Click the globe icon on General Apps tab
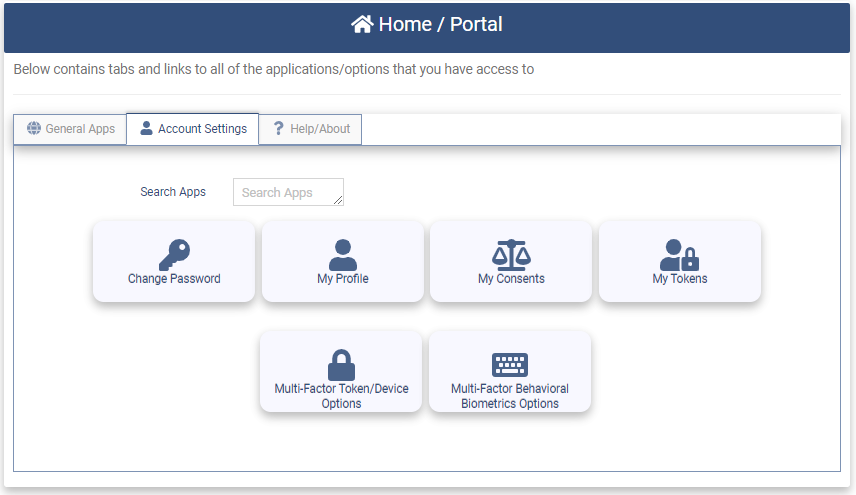Image resolution: width=856 pixels, height=495 pixels. (34, 129)
